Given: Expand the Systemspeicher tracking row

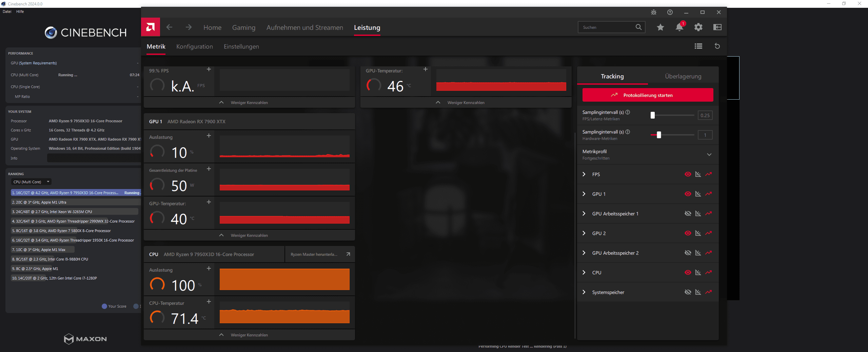Looking at the screenshot, I should (584, 292).
